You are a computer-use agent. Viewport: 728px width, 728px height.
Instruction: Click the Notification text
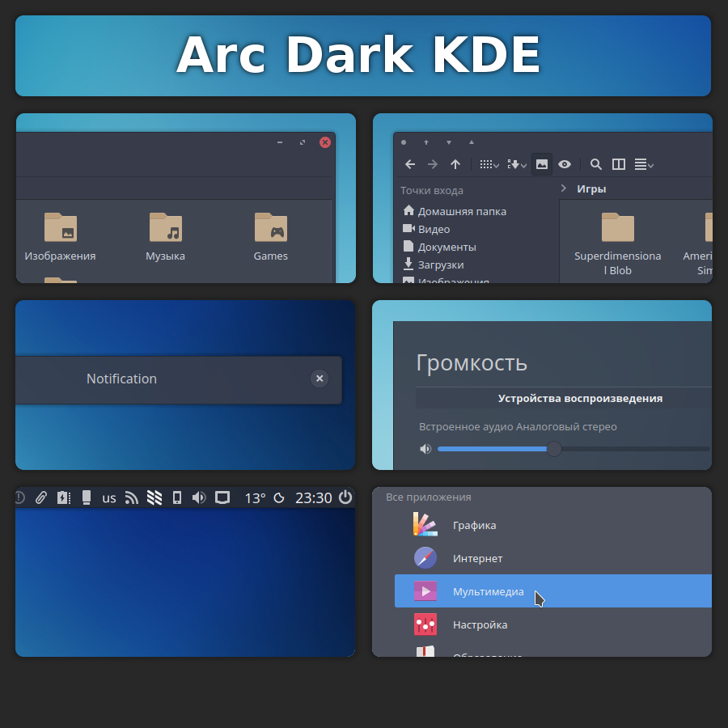click(121, 379)
